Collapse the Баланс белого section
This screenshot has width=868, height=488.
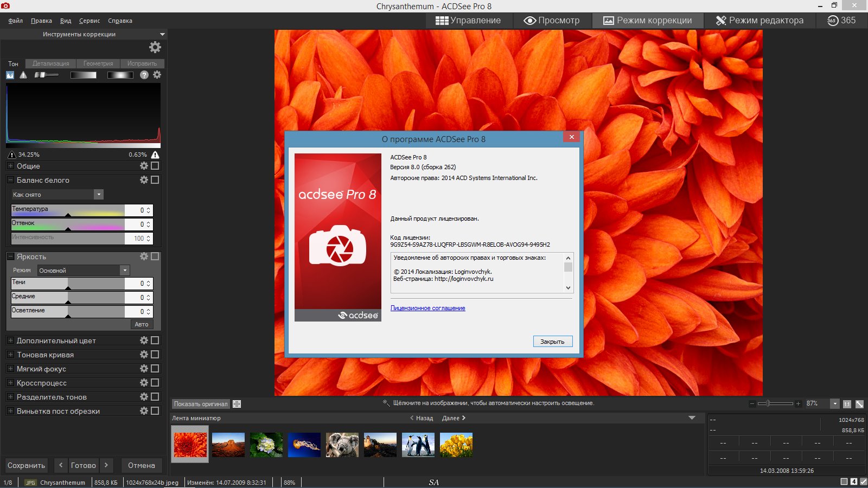coord(10,180)
